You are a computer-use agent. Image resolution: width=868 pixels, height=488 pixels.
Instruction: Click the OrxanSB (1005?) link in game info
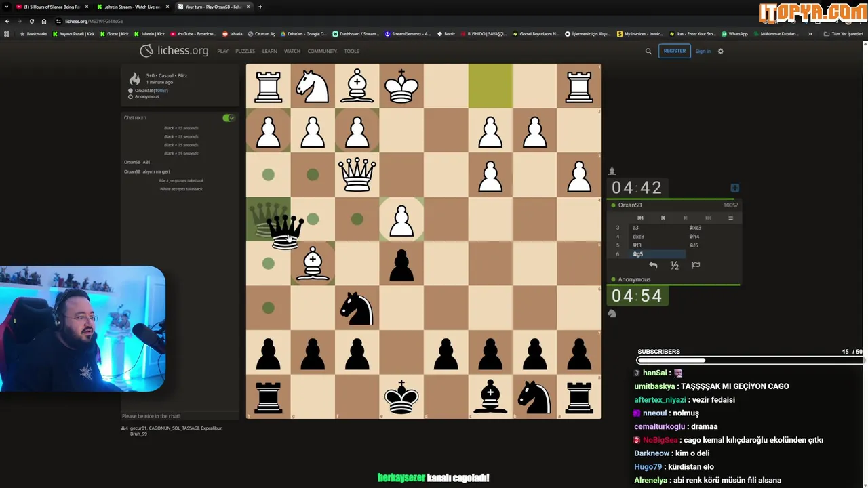[x=151, y=90]
